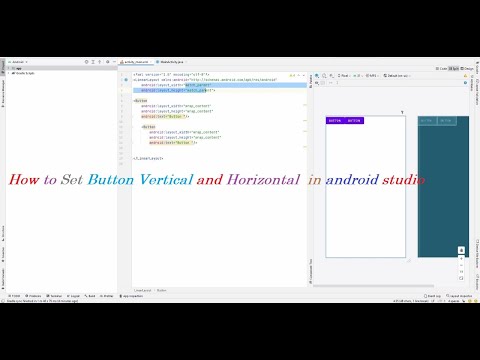Click the design surface horizontal scrollbar
The height and width of the screenshot is (360, 480).
point(373,286)
